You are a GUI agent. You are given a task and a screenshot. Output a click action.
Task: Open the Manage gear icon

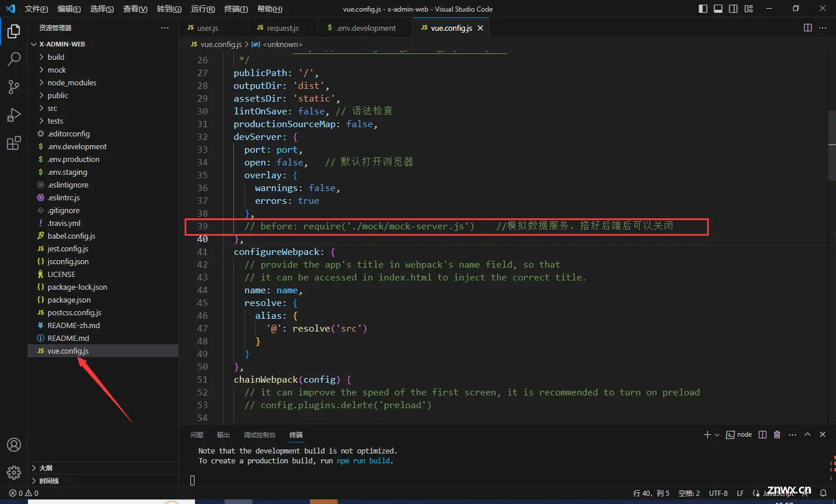click(x=14, y=473)
